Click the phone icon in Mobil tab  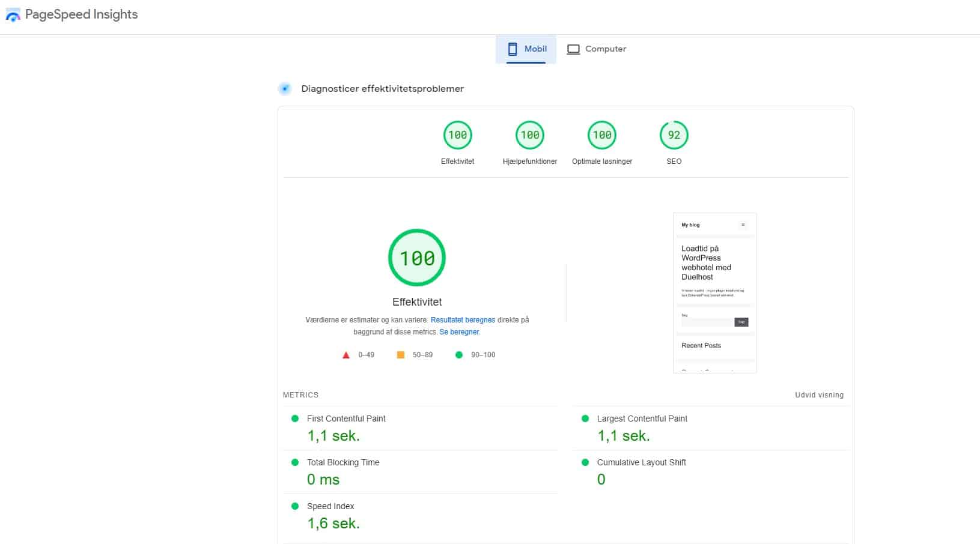(x=513, y=49)
